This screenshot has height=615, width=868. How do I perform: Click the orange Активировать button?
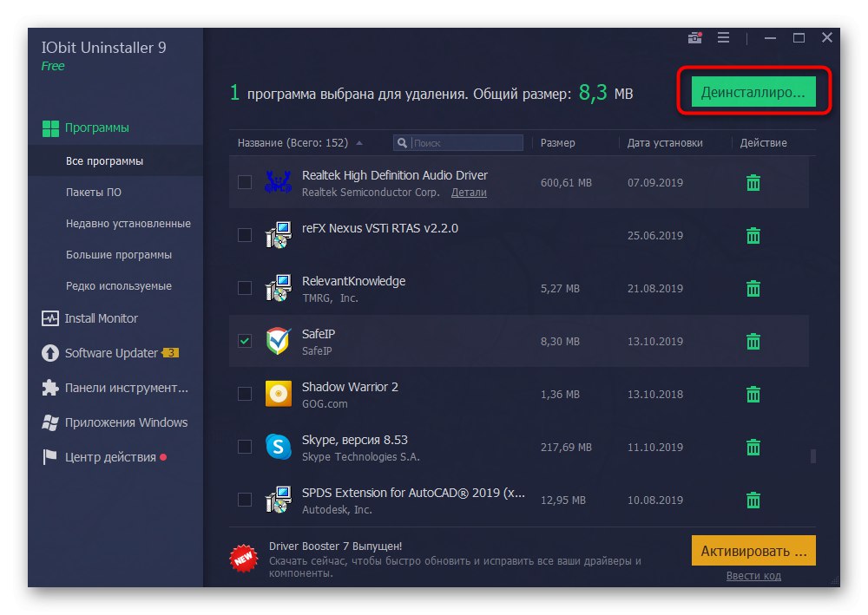753,550
